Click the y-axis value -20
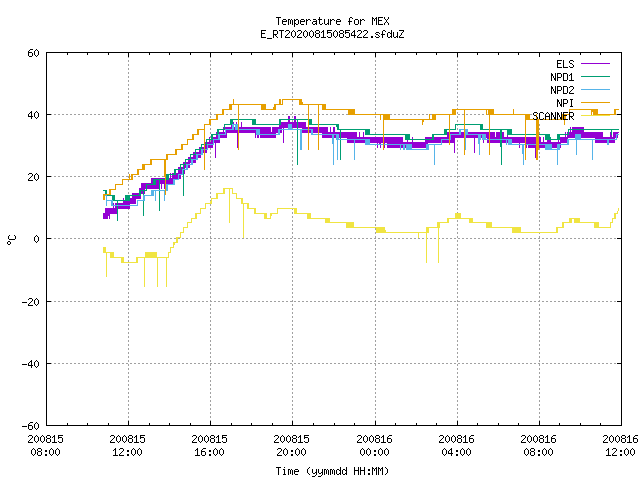640x480 pixels. tap(31, 302)
